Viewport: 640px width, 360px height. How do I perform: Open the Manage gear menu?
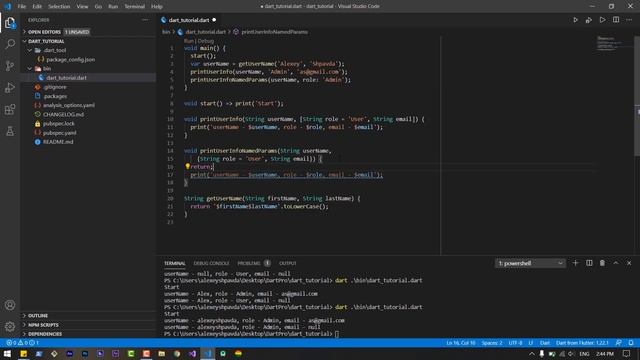[10, 326]
